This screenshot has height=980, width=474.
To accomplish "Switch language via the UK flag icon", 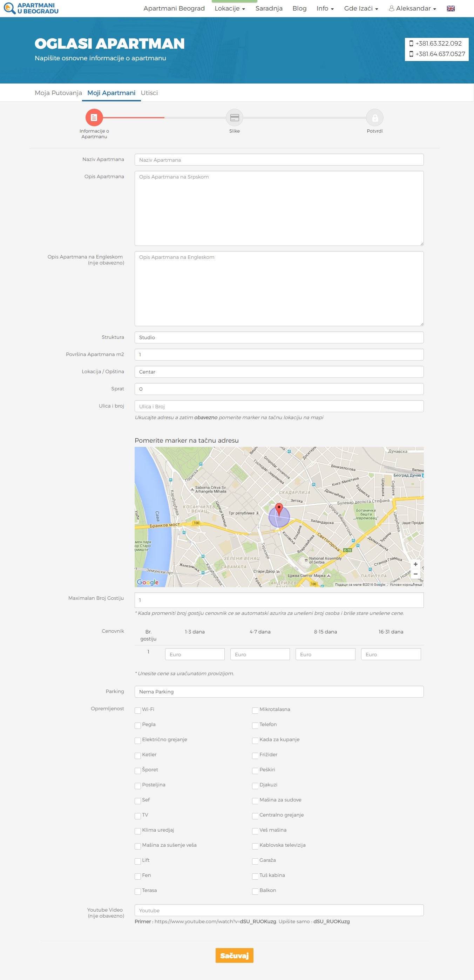I will (x=451, y=8).
